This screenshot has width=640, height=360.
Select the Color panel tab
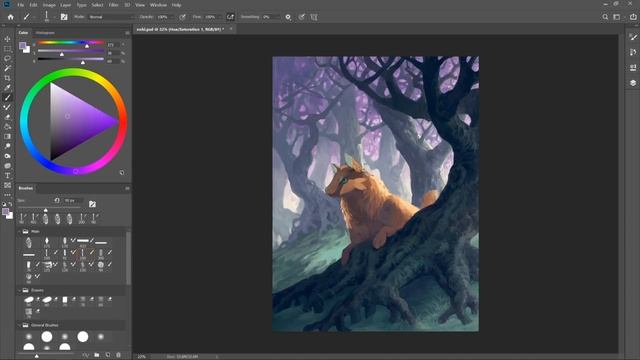point(23,33)
